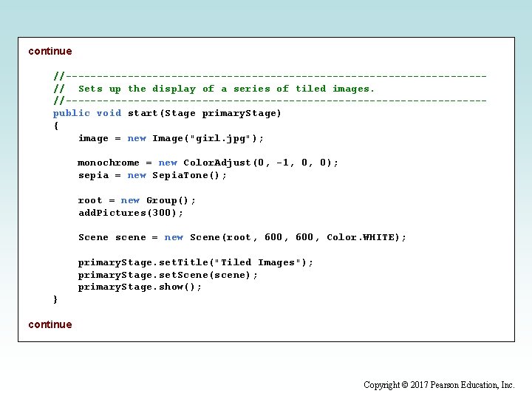Click the line 'public void start(Stage primaryStage)'
This screenshot has width=532, height=399.
(167, 113)
